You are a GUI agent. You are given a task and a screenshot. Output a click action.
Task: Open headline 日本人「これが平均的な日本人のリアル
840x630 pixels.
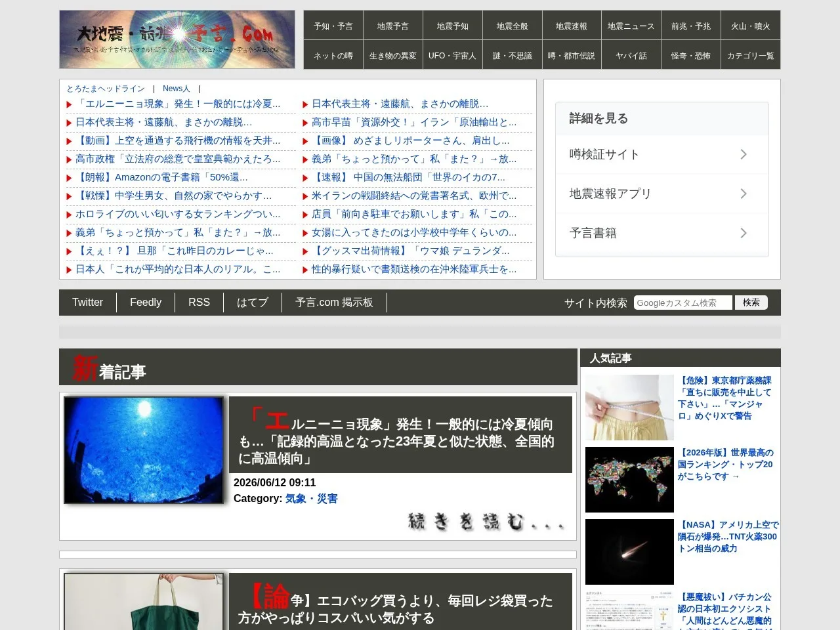[178, 269]
